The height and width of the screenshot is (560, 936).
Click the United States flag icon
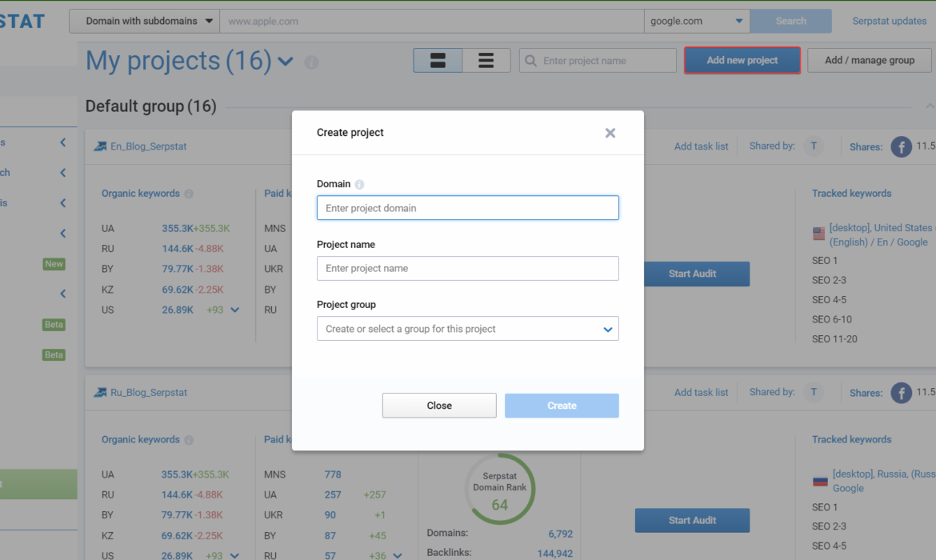click(819, 234)
